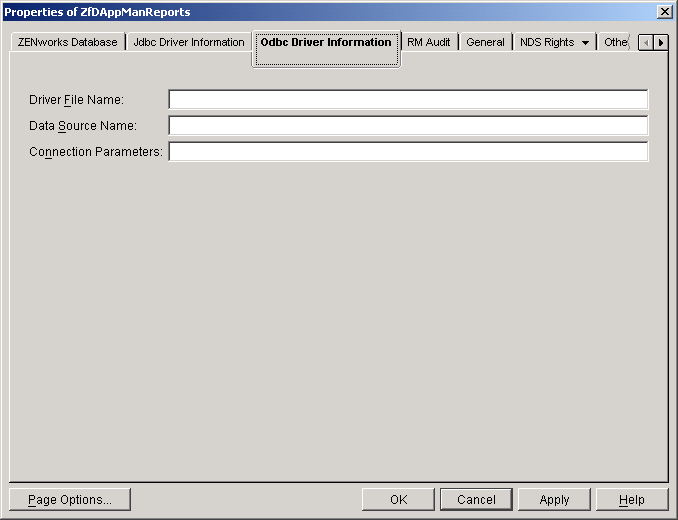Select the Odbc Driver Information tab
This screenshot has width=678, height=520.
coord(326,48)
